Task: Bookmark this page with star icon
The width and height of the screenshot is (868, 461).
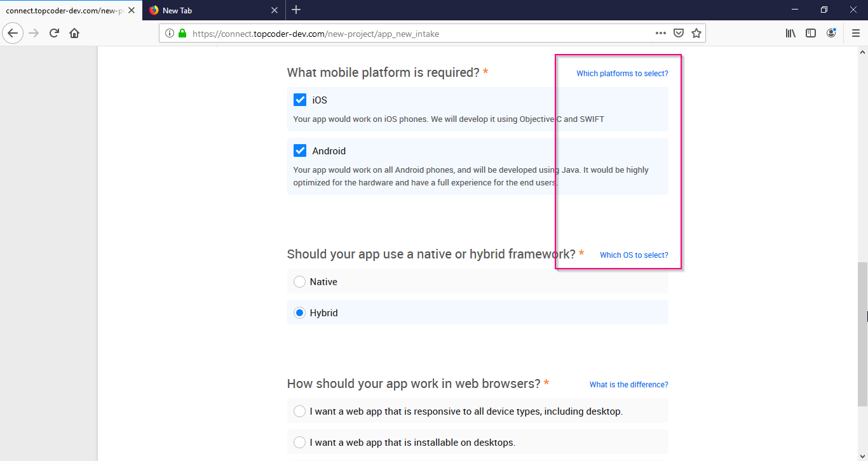Action: (696, 33)
